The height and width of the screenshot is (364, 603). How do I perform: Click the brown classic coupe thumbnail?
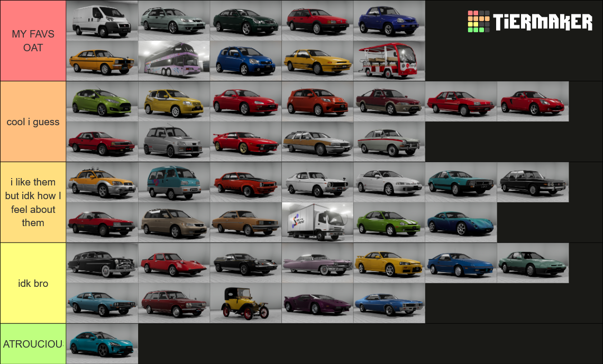click(x=246, y=223)
